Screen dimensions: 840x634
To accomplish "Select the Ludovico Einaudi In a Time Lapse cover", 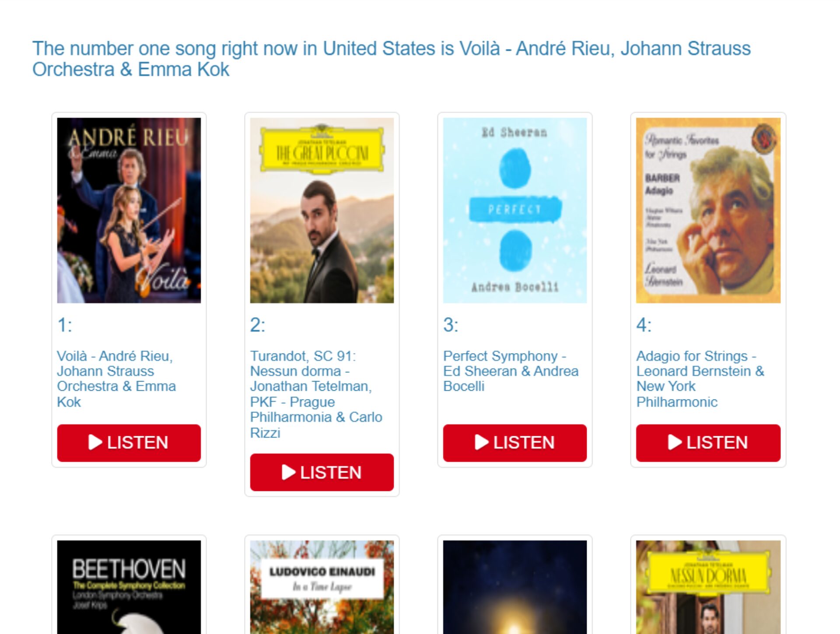I will [322, 587].
